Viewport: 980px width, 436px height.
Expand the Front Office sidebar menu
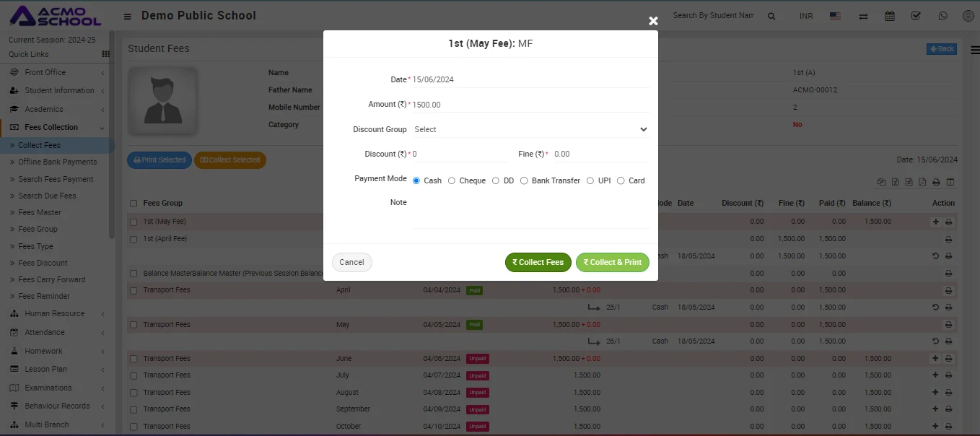[45, 72]
